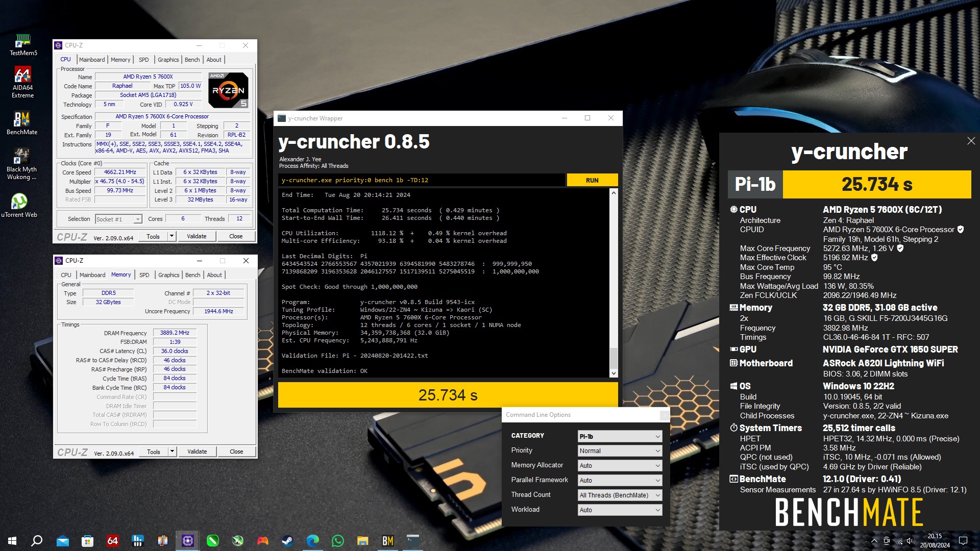Viewport: 980px width, 551px height.
Task: Open Steam from the taskbar
Action: (x=287, y=541)
